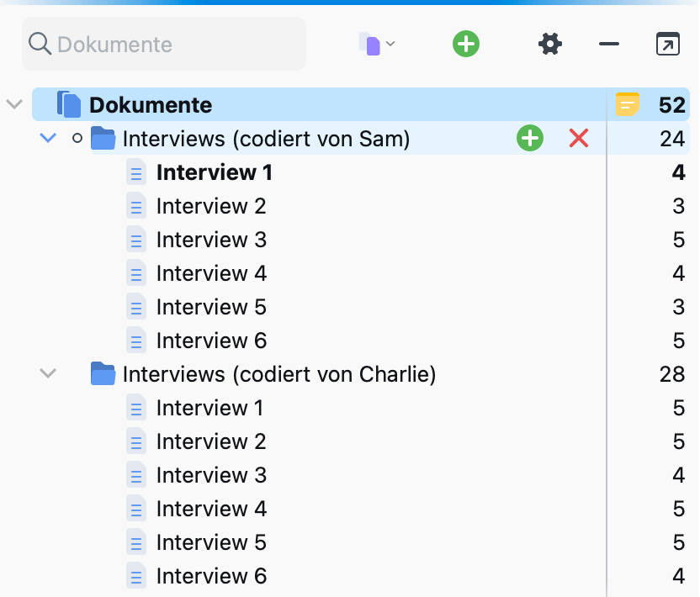Open "Interview 1" in Sam's group
700x597 pixels.
point(214,172)
